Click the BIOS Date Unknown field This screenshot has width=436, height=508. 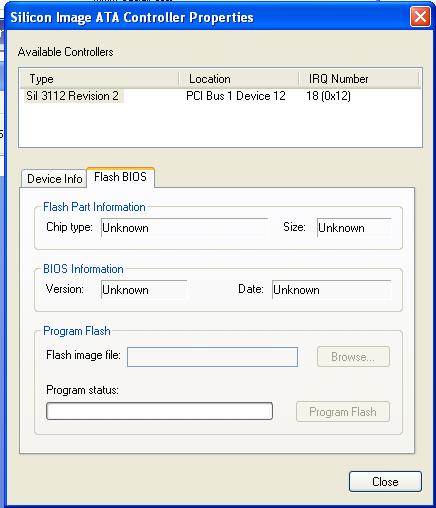331,290
